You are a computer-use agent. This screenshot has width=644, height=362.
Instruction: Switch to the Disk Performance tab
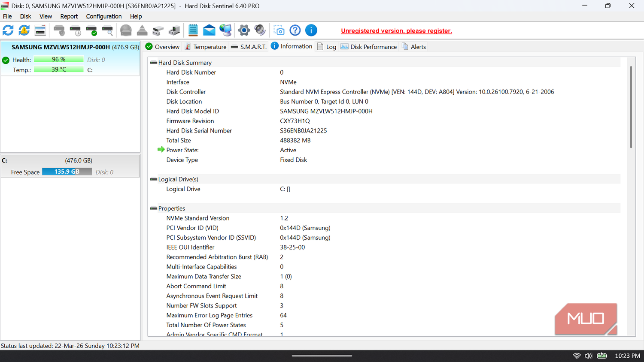coord(369,47)
